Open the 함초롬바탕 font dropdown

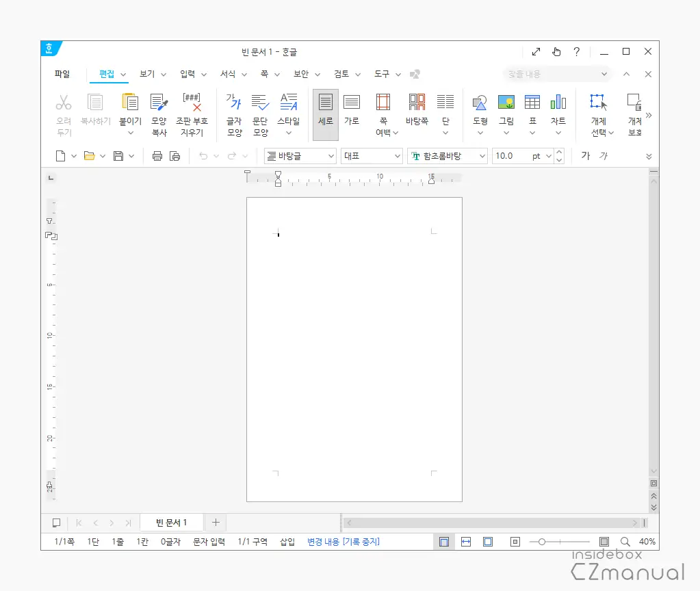[447, 156]
